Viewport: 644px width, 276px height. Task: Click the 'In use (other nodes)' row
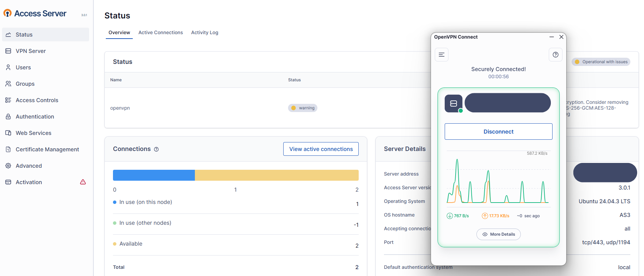pyautogui.click(x=236, y=224)
